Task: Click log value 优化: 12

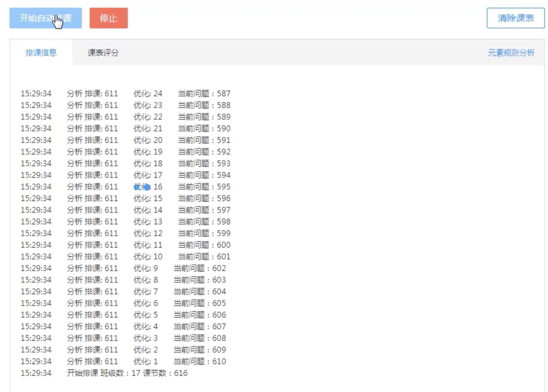Action: (148, 233)
